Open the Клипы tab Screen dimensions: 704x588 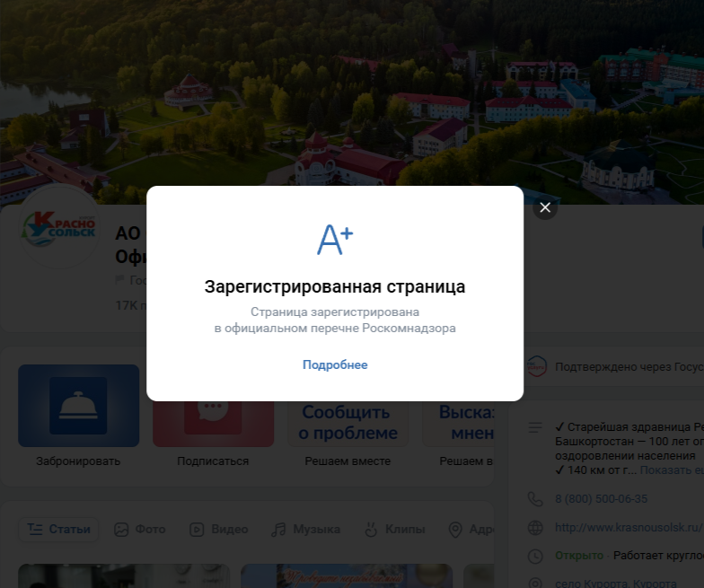tap(395, 530)
